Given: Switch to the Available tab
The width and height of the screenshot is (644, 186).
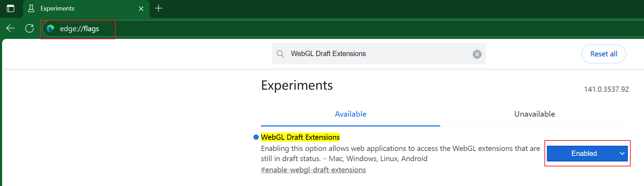Looking at the screenshot, I should [x=350, y=114].
